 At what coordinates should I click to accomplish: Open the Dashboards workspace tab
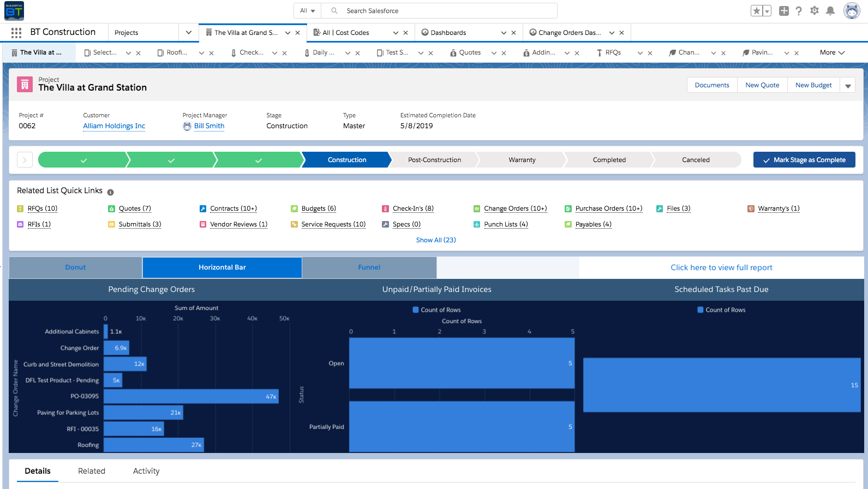(448, 33)
